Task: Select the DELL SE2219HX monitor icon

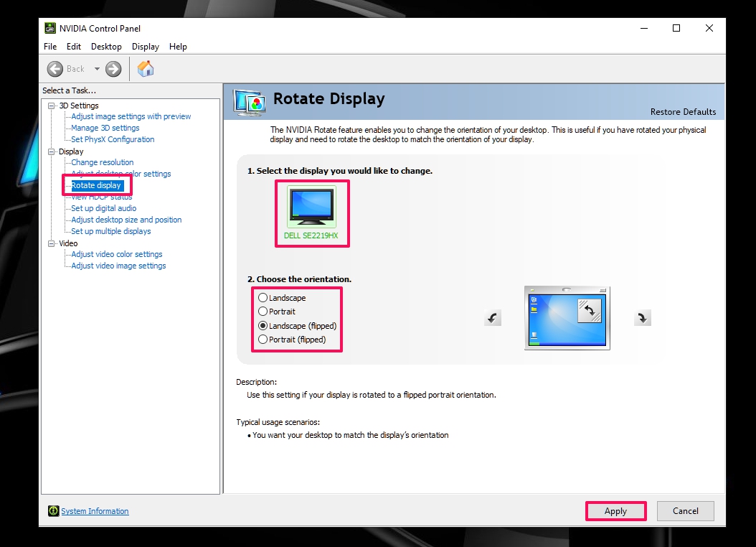Action: click(311, 207)
